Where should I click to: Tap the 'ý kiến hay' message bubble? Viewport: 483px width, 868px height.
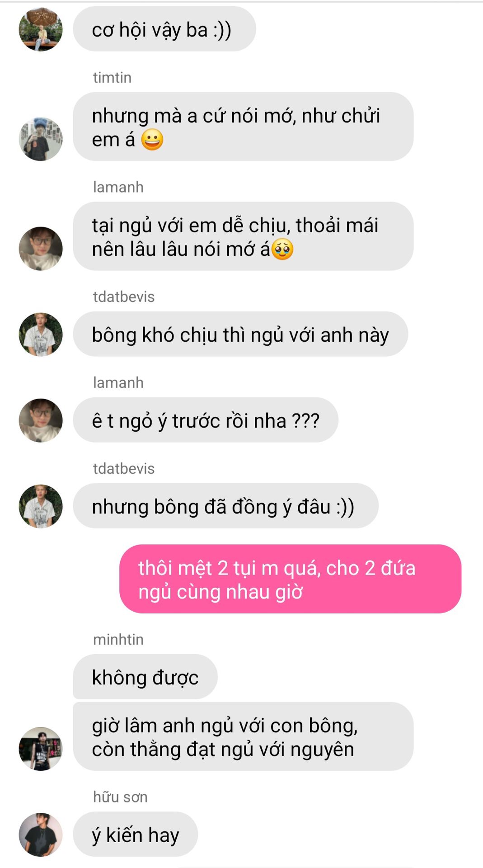coord(136,834)
